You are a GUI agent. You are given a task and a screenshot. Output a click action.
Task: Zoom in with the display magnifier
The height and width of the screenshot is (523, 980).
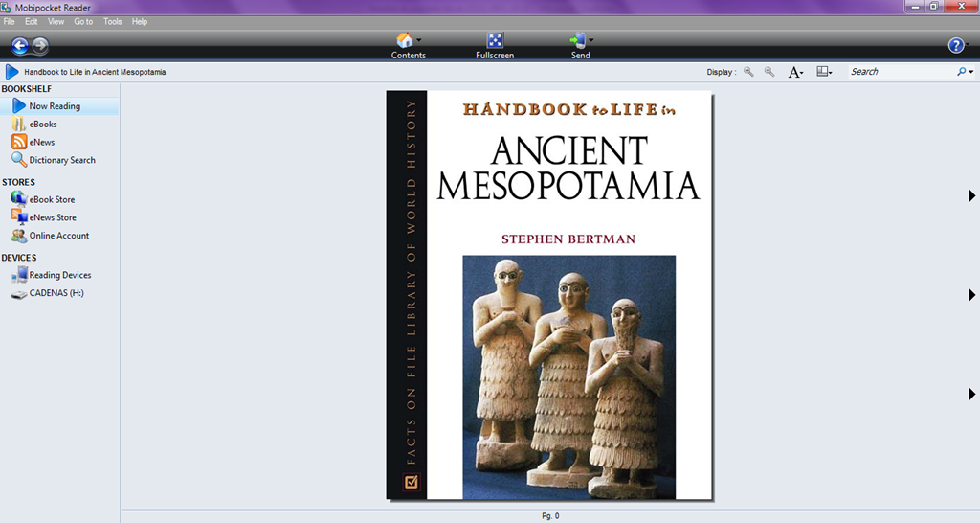[x=769, y=72]
